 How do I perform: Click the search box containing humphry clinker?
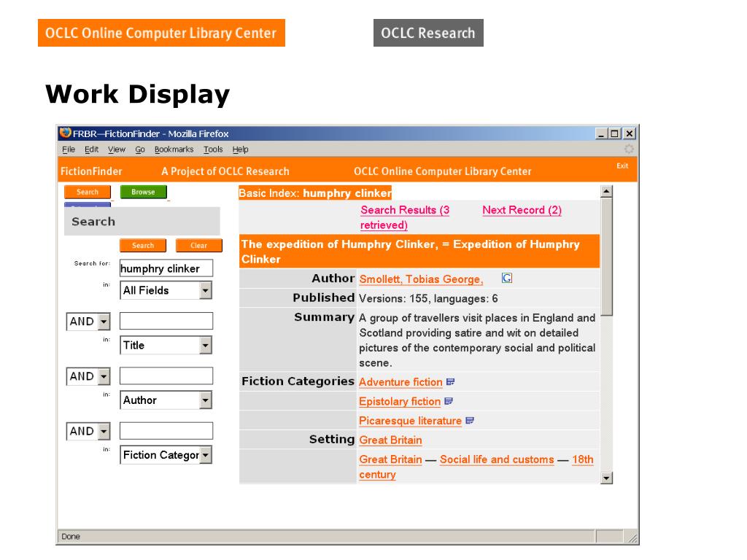tap(166, 268)
